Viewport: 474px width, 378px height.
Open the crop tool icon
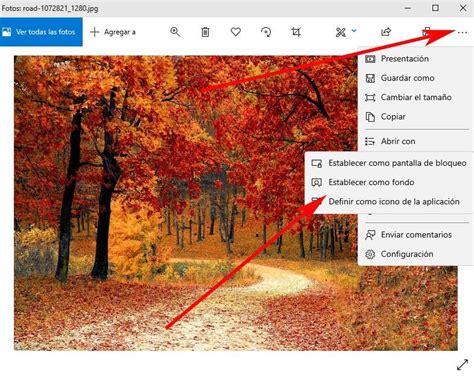[296, 32]
